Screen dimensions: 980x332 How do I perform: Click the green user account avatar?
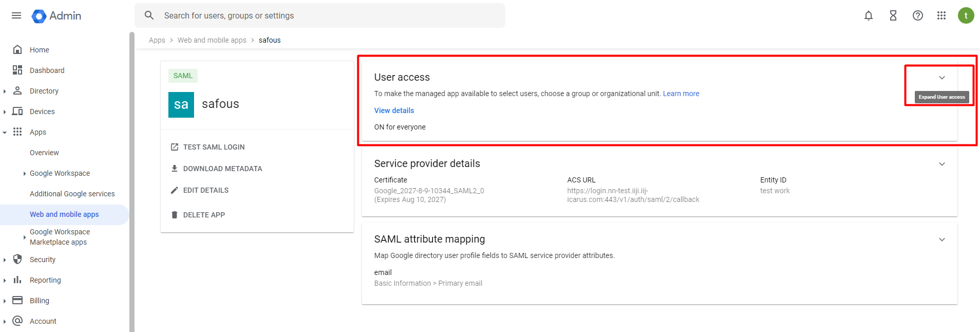pos(966,15)
